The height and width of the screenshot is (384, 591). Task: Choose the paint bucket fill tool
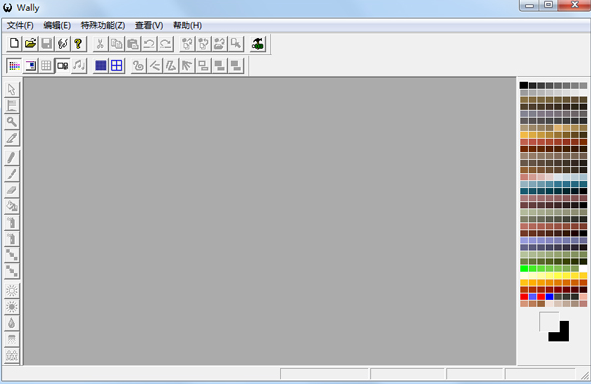pos(12,206)
